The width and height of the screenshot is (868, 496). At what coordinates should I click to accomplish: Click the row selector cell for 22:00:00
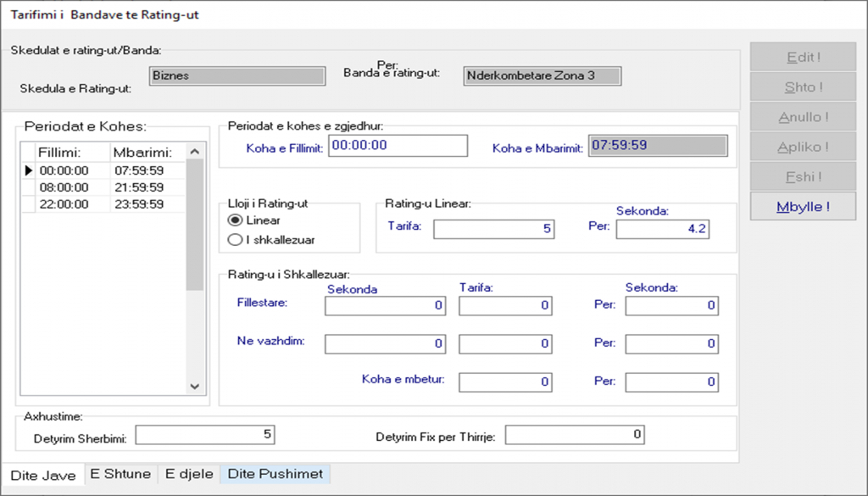click(29, 204)
